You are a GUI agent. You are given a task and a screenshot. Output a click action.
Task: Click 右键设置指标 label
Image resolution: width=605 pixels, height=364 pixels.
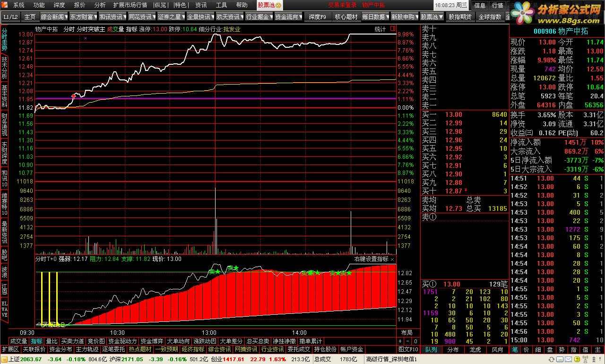[371, 260]
